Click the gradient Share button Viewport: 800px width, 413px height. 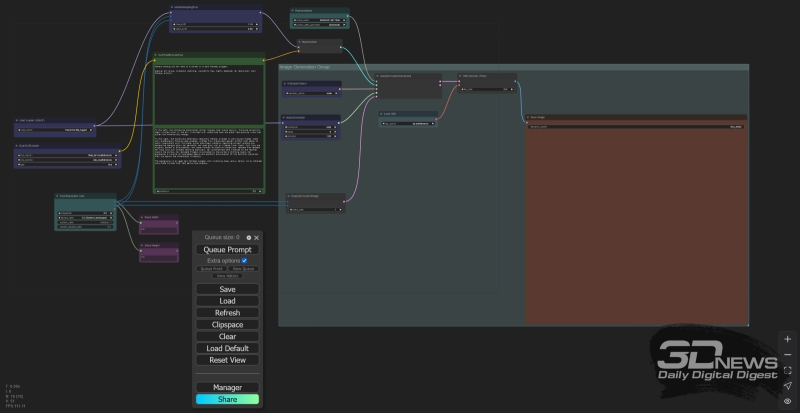pos(227,399)
